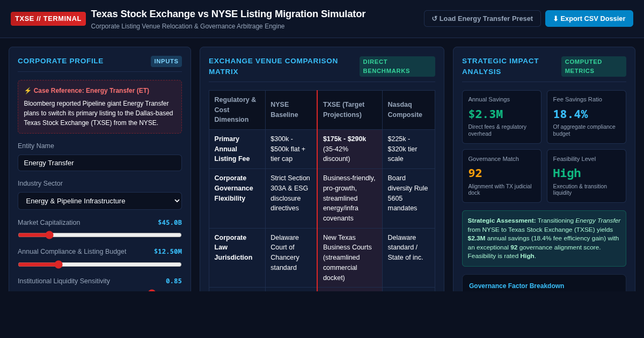Click the TXSE // TERMINAL logo badge
The width and height of the screenshot is (644, 338).
[x=48, y=19]
